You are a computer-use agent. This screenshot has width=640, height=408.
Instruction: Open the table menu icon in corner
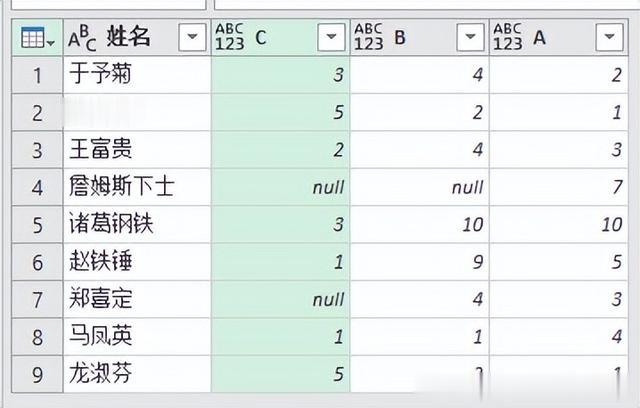[37, 38]
